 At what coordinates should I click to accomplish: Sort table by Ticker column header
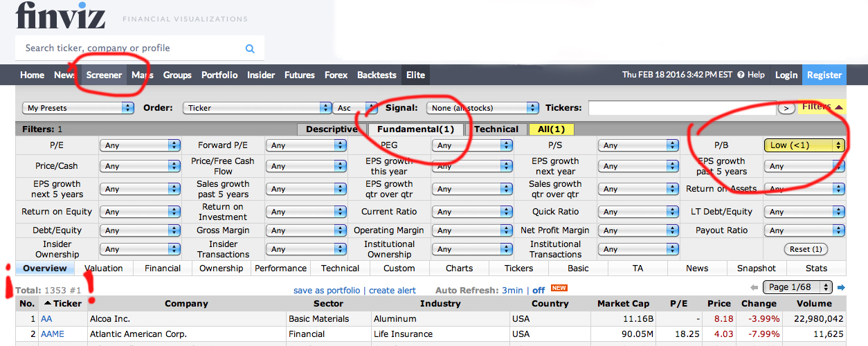tap(62, 303)
